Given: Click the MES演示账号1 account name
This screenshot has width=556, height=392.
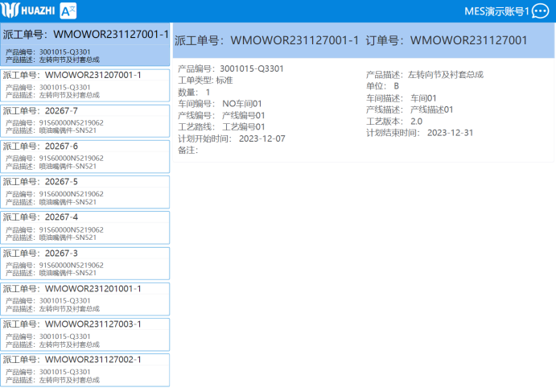Looking at the screenshot, I should 496,11.
